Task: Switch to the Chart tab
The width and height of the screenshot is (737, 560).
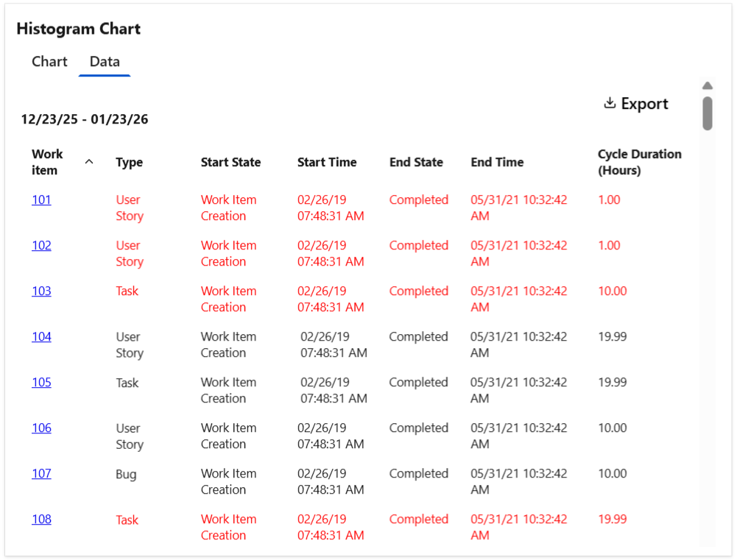Action: pos(49,62)
